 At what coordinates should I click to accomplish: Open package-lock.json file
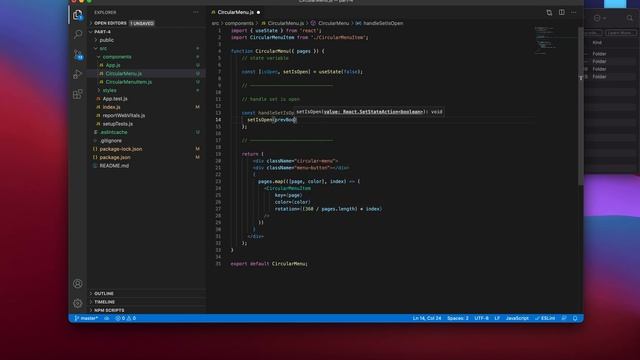pyautogui.click(x=121, y=149)
